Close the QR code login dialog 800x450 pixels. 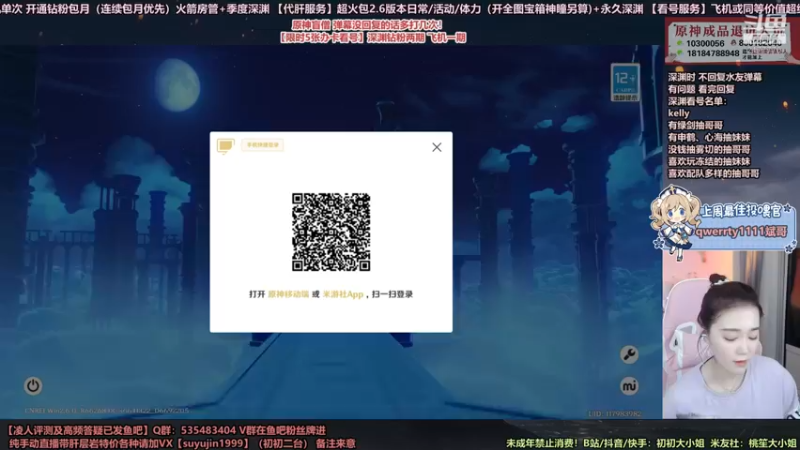click(x=437, y=147)
